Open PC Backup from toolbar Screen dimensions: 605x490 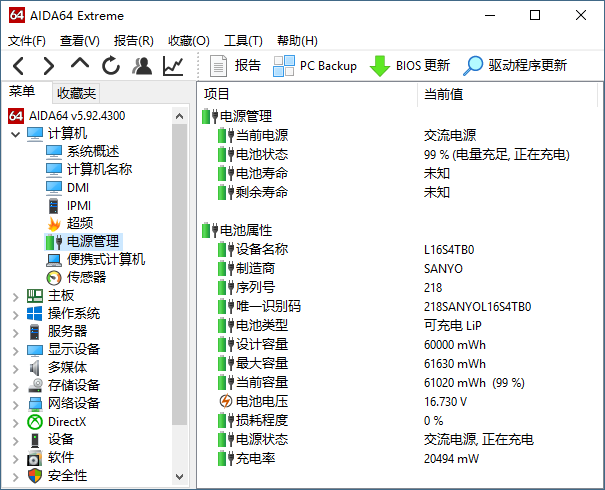coord(315,66)
